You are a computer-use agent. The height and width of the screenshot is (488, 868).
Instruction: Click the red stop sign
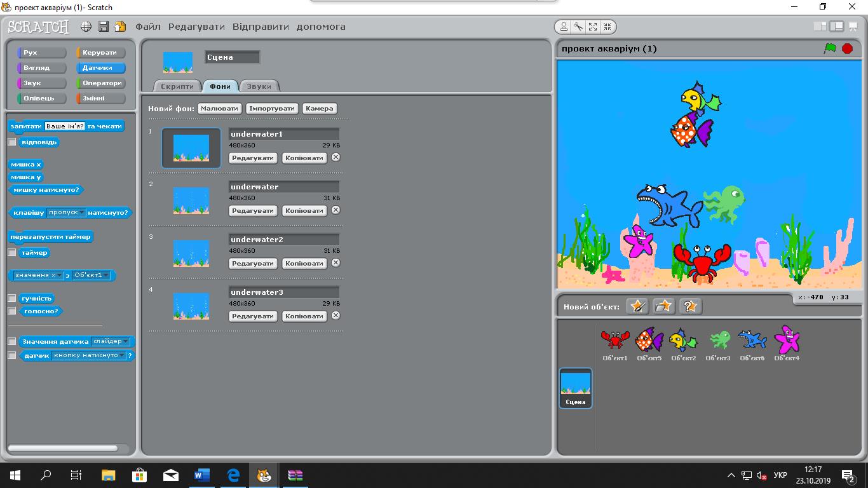[847, 48]
